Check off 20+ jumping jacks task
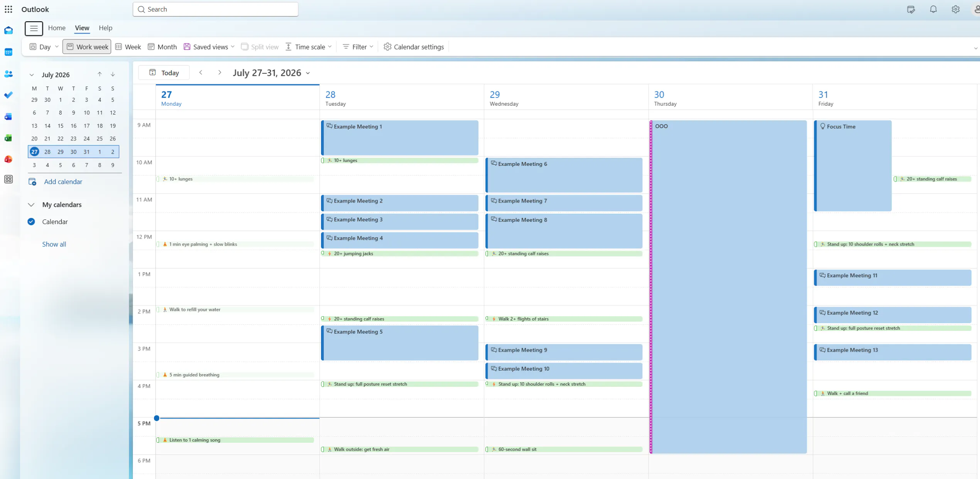Image resolution: width=980 pixels, height=479 pixels. click(x=323, y=253)
